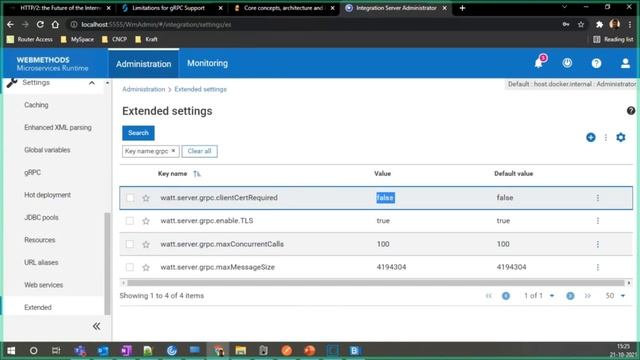Open the table settings gear icon

[x=621, y=138]
